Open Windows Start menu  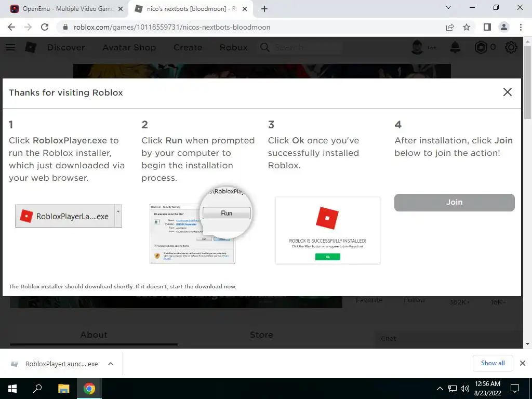pyautogui.click(x=12, y=389)
